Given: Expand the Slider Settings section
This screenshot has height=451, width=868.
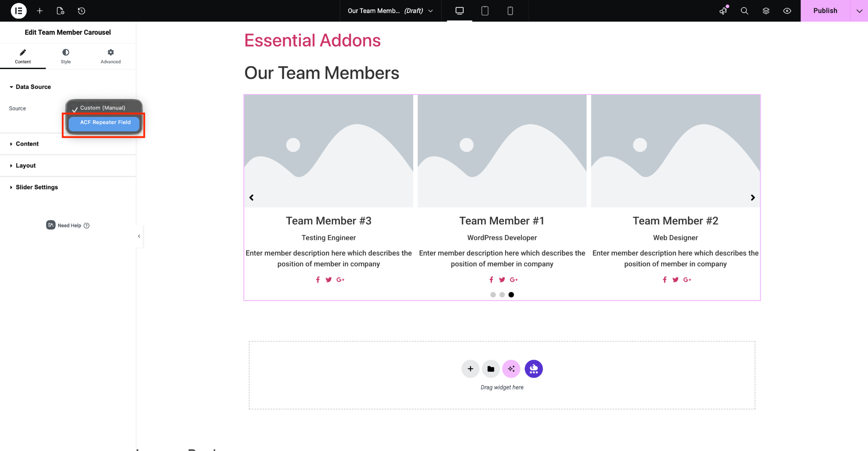Looking at the screenshot, I should coord(68,187).
